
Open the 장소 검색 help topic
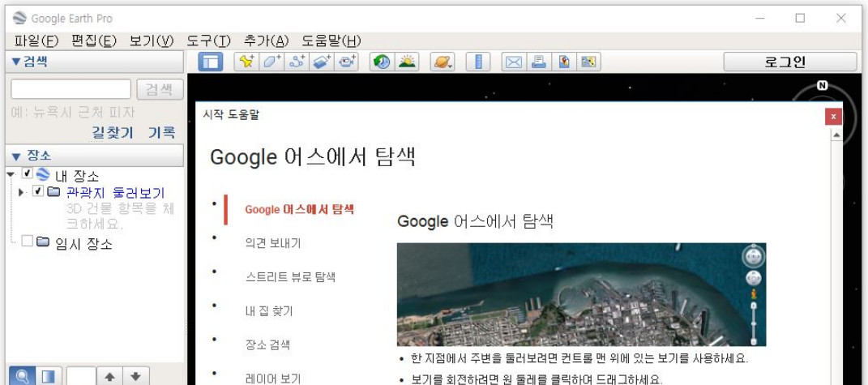pos(267,344)
